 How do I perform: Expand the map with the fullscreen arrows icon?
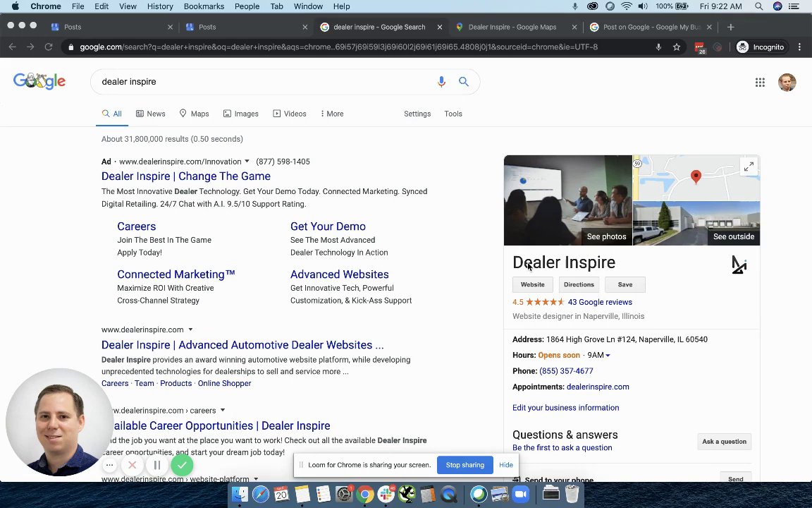(x=749, y=167)
